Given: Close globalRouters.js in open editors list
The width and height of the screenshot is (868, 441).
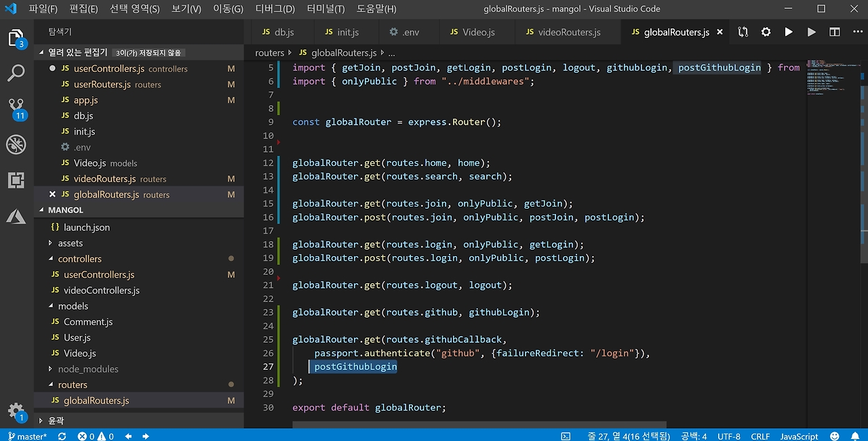Looking at the screenshot, I should click(52, 194).
